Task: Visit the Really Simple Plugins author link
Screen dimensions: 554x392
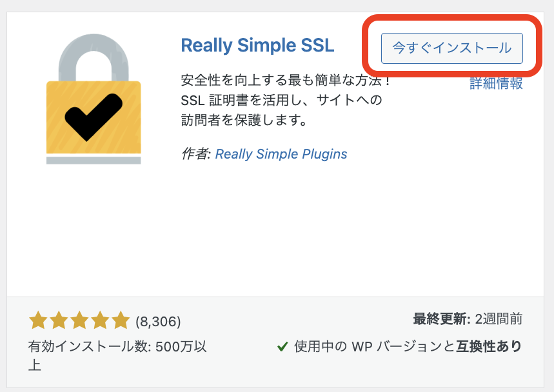Action: coord(281,154)
